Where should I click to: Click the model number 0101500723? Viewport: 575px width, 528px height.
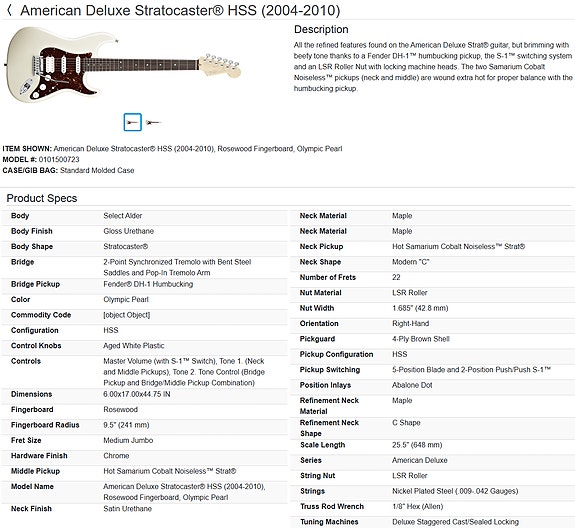pos(59,160)
